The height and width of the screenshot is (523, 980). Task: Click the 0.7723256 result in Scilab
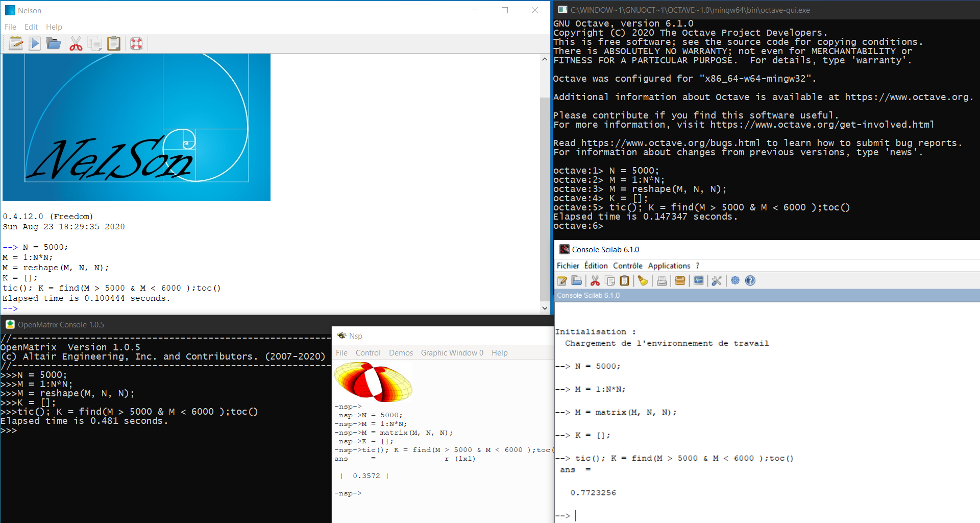coord(593,493)
